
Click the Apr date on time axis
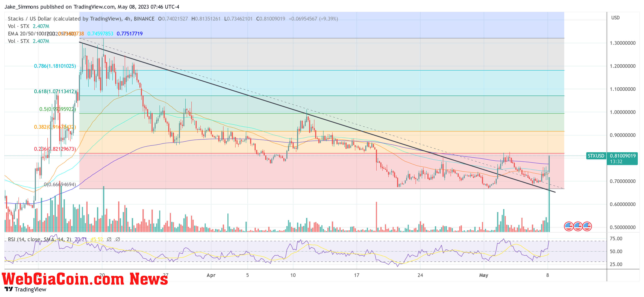pos(211,275)
